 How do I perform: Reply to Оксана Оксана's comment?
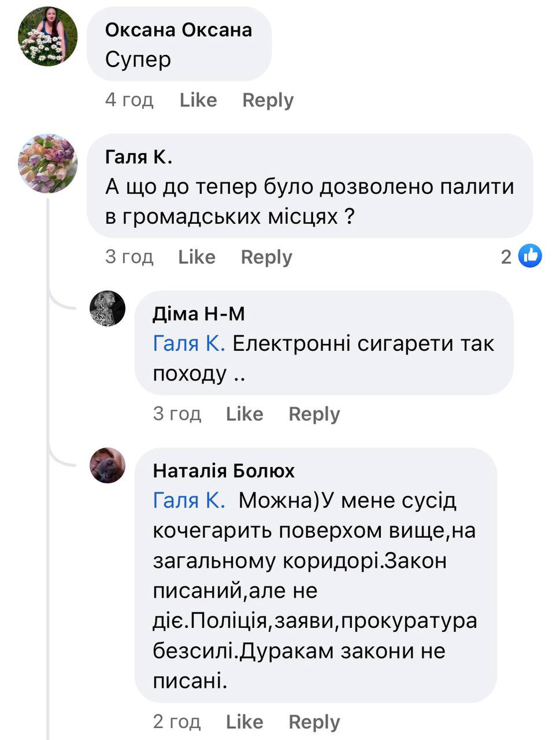[268, 100]
